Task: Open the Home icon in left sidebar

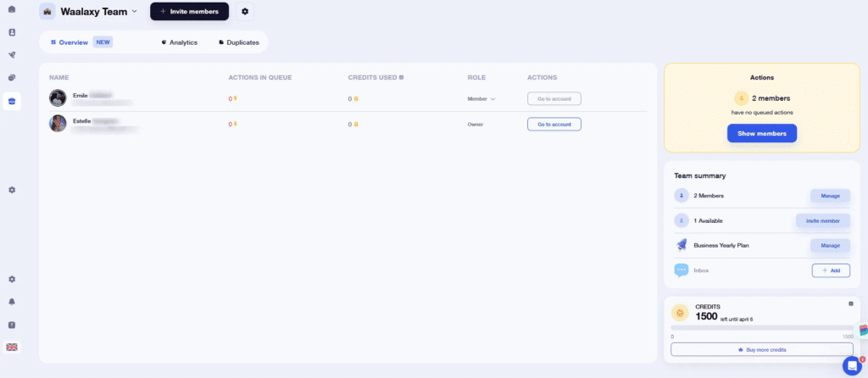Action: pyautogui.click(x=12, y=9)
